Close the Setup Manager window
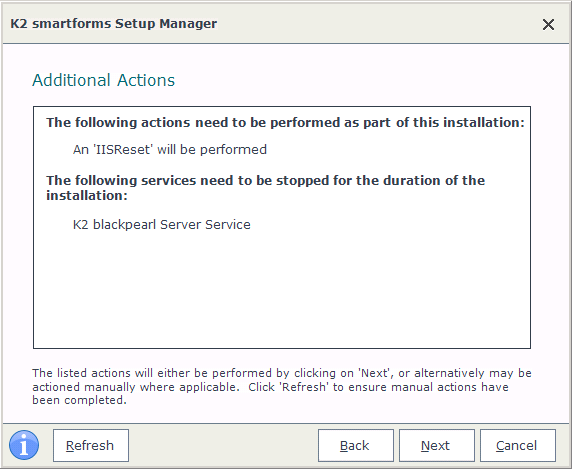The height and width of the screenshot is (469, 572). coord(548,24)
